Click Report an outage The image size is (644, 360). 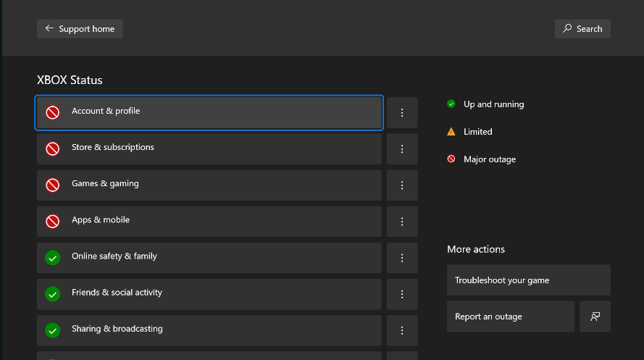pyautogui.click(x=511, y=317)
